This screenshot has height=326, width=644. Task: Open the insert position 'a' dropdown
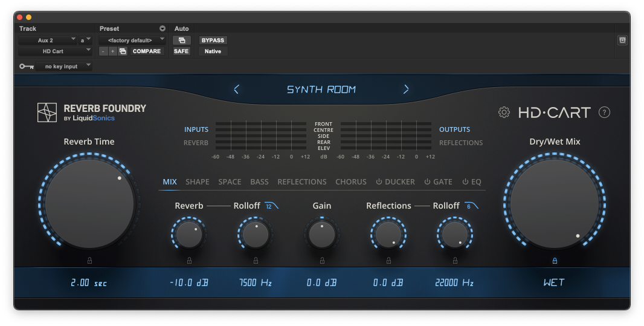pos(85,41)
